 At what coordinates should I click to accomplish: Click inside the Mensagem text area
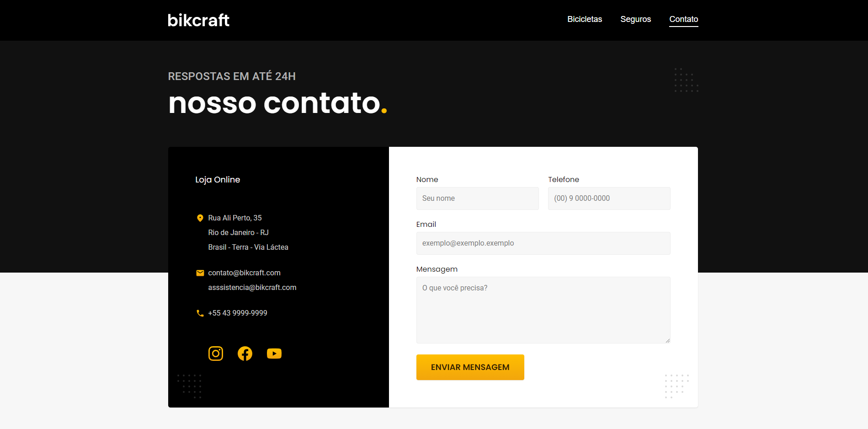pyautogui.click(x=543, y=310)
